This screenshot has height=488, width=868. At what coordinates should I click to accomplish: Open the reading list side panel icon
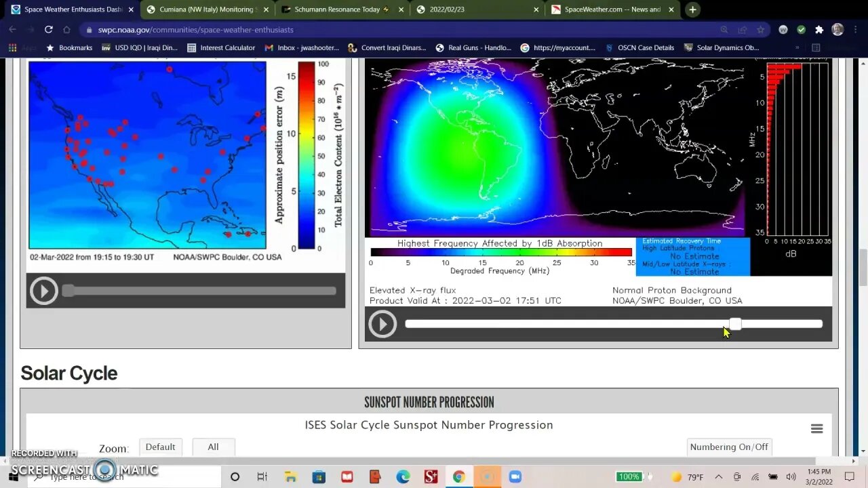816,48
